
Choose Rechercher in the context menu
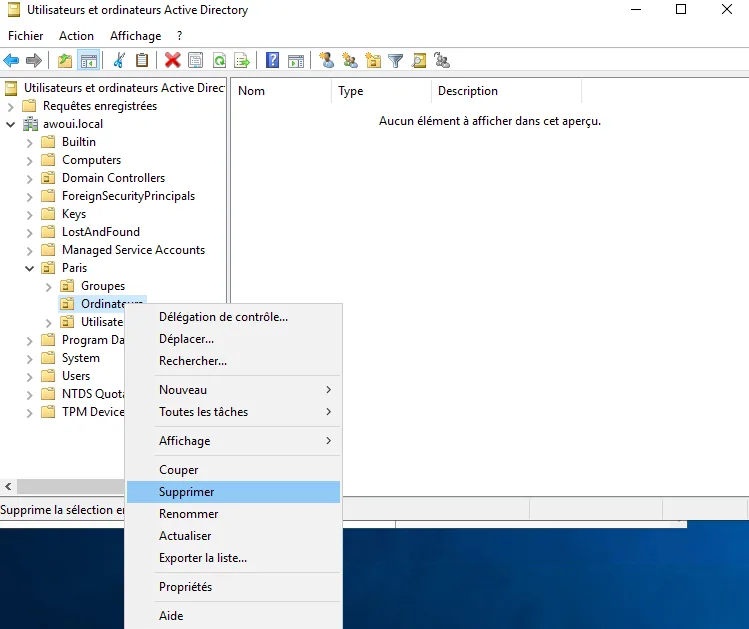coord(234,361)
